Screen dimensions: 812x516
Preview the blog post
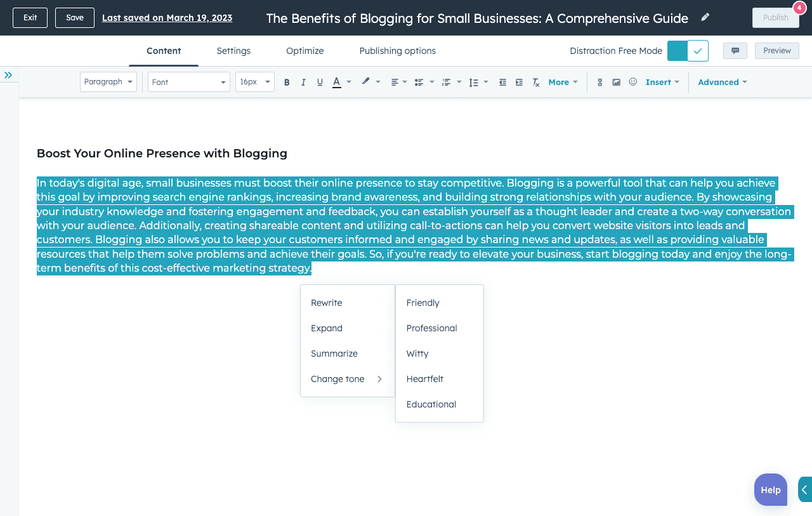(776, 50)
